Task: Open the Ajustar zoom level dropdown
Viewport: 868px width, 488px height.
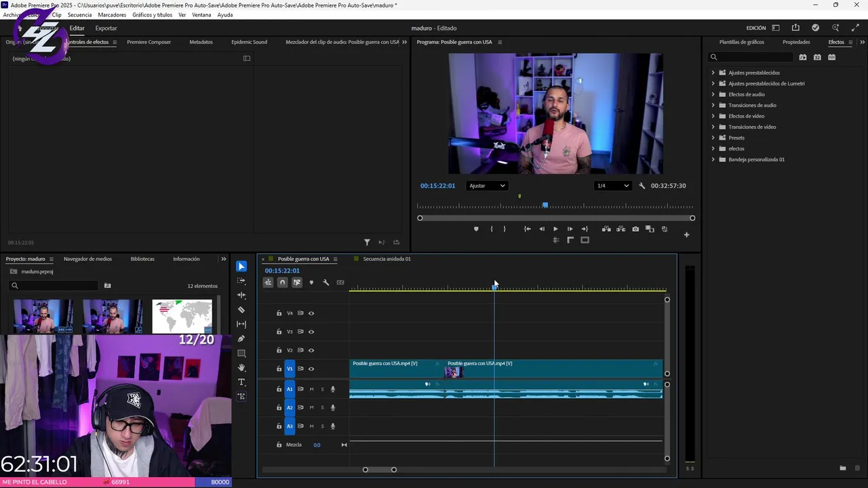Action: click(x=487, y=186)
